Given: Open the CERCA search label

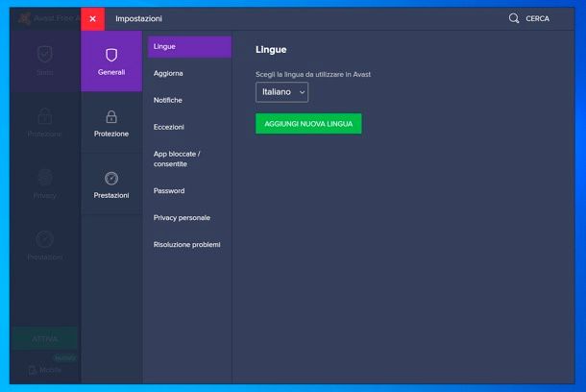Looking at the screenshot, I should pos(537,18).
